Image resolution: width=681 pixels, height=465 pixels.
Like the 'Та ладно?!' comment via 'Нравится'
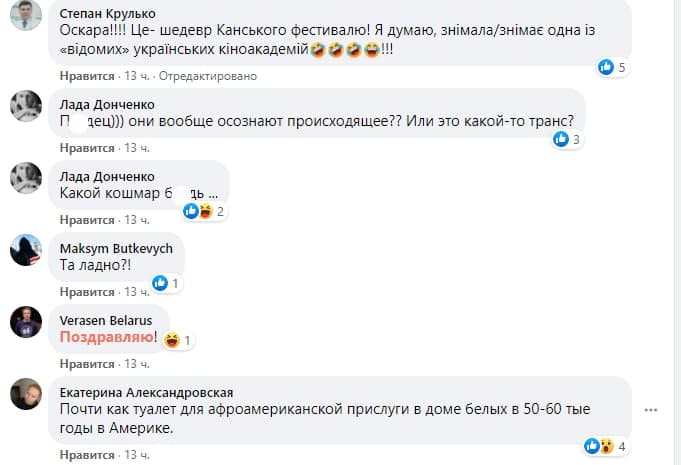click(x=87, y=292)
